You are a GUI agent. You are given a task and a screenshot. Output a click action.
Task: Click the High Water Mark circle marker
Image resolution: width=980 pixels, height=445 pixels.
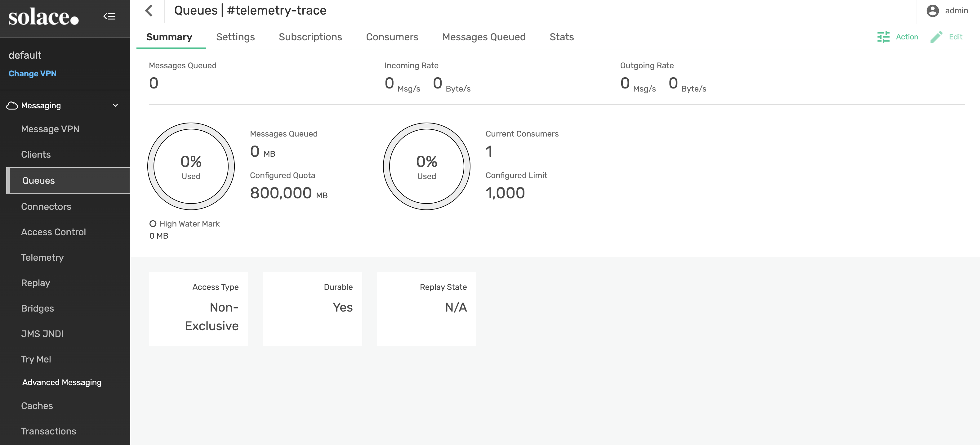(153, 224)
